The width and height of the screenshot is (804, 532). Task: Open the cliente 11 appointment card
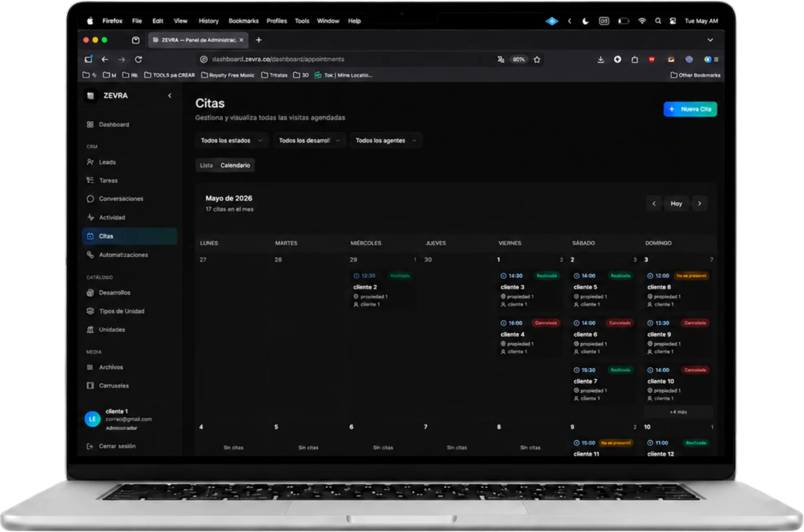click(x=603, y=448)
